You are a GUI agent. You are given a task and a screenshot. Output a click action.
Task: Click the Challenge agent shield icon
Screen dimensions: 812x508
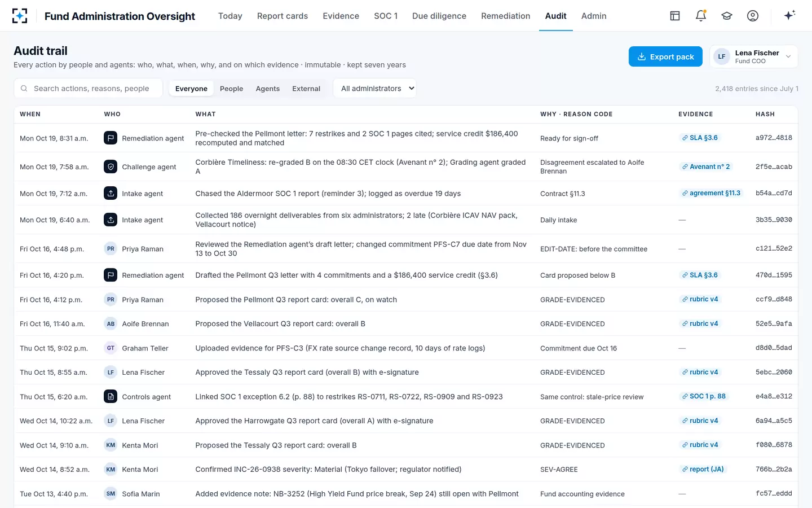[111, 167]
